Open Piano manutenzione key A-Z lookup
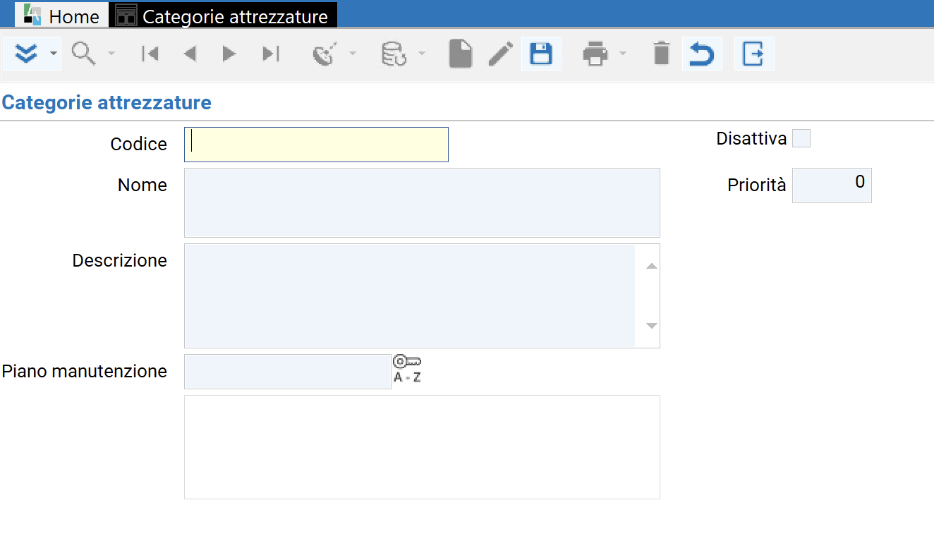 coord(407,369)
